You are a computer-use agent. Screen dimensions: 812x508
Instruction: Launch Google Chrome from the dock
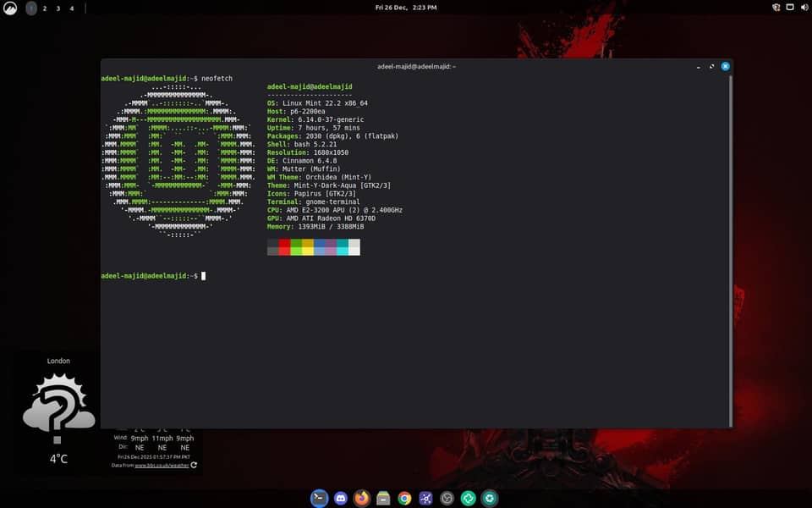(404, 498)
